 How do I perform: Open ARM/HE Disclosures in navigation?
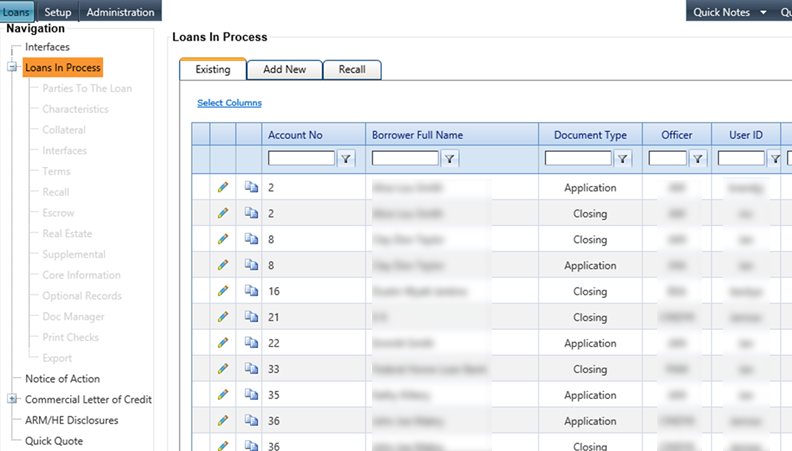[x=72, y=420]
